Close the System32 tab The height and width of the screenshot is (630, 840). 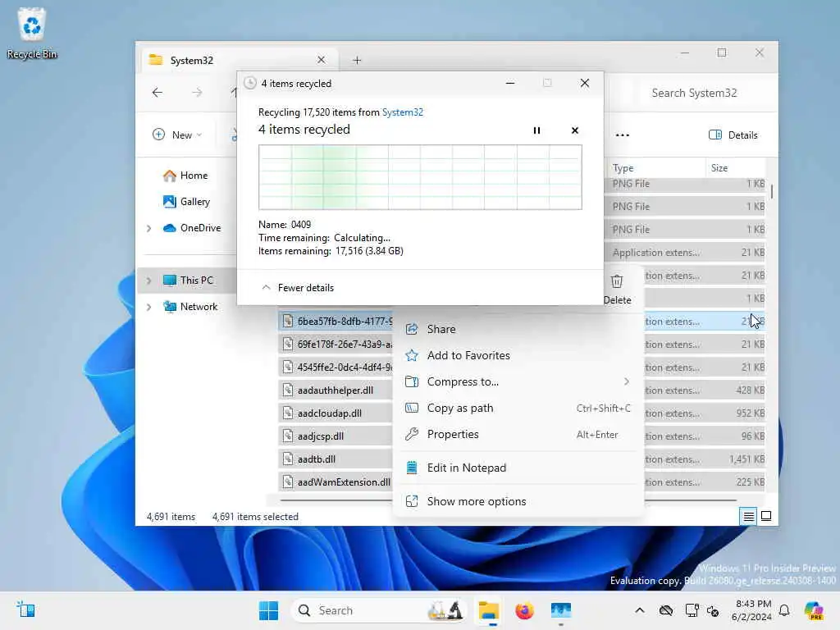pyautogui.click(x=321, y=60)
